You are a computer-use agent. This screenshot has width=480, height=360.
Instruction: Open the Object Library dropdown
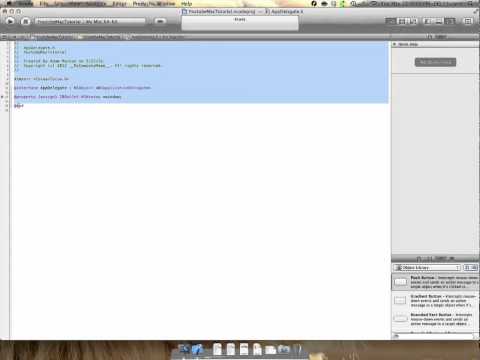(x=427, y=268)
